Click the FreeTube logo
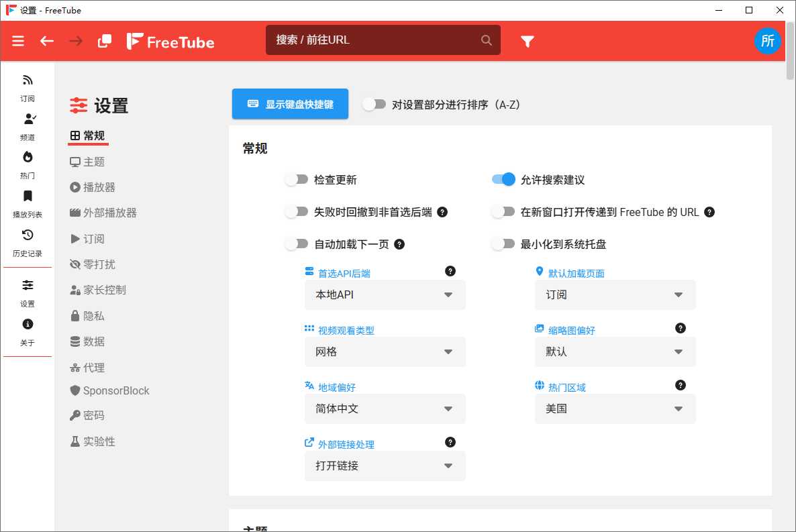Viewport: 796px width, 532px height. point(170,41)
